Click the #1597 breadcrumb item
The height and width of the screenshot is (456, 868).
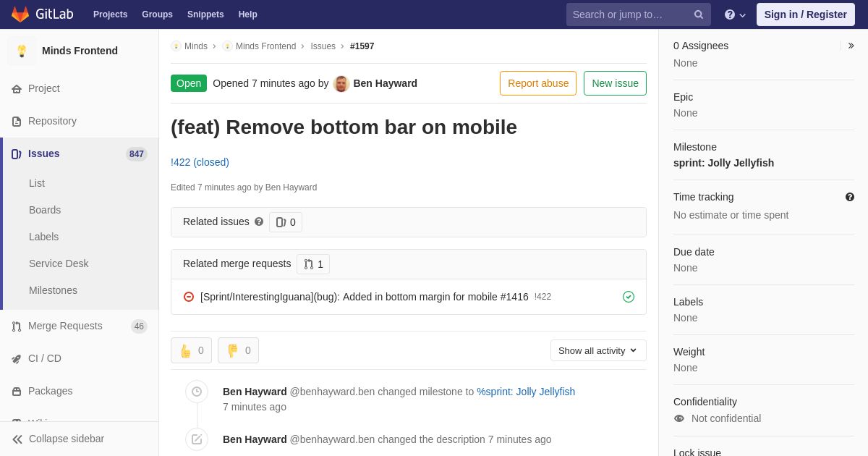coord(362,46)
